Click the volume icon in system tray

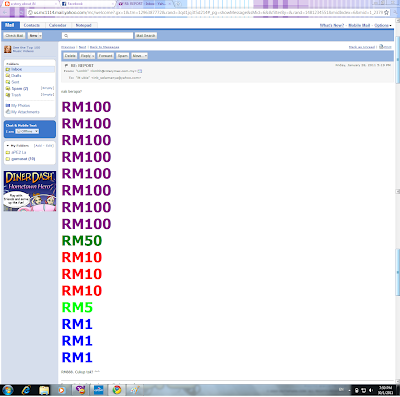click(x=371, y=390)
